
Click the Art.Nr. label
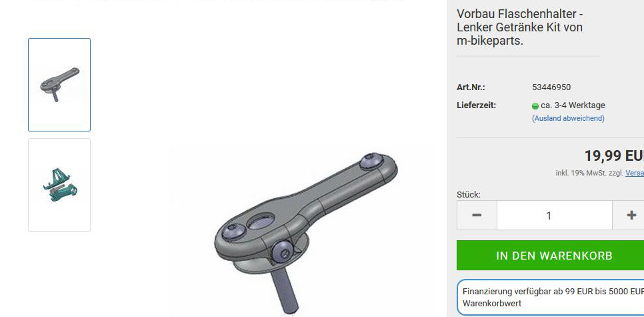[x=471, y=87]
